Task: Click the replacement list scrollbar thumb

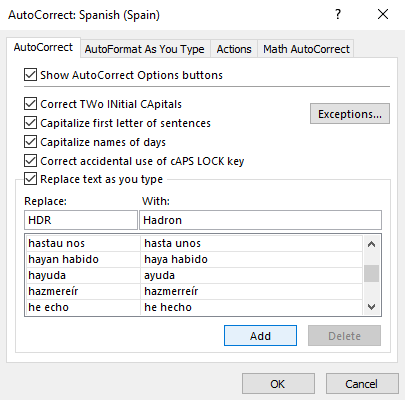Action: [x=371, y=273]
